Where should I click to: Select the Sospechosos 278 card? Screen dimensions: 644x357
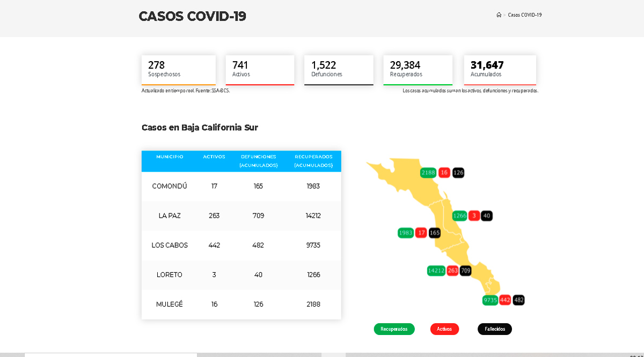click(179, 70)
